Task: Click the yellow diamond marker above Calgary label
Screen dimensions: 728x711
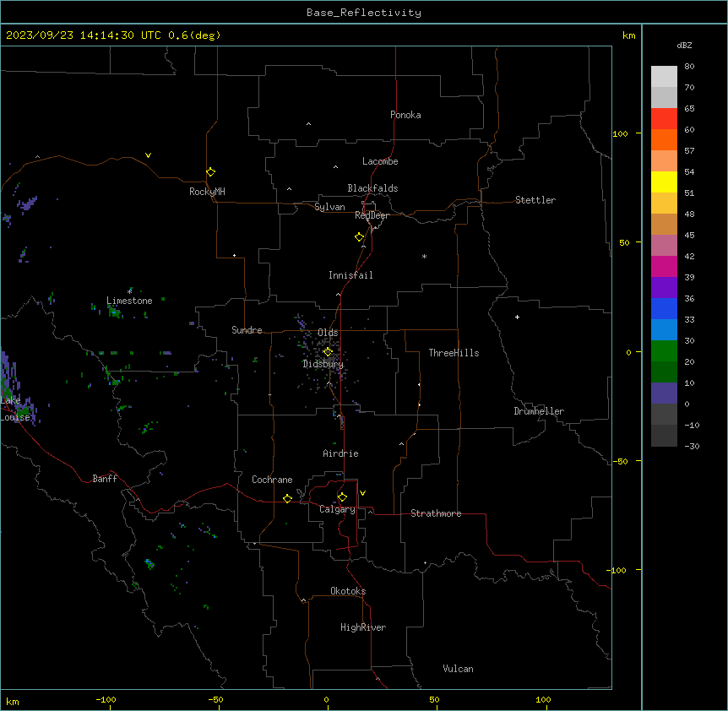Action: [x=342, y=497]
